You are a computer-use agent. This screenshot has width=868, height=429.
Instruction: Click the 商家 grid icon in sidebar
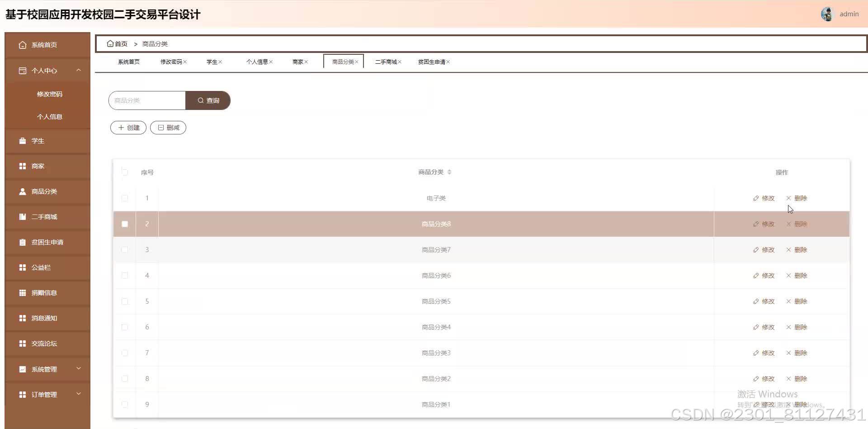coord(23,166)
